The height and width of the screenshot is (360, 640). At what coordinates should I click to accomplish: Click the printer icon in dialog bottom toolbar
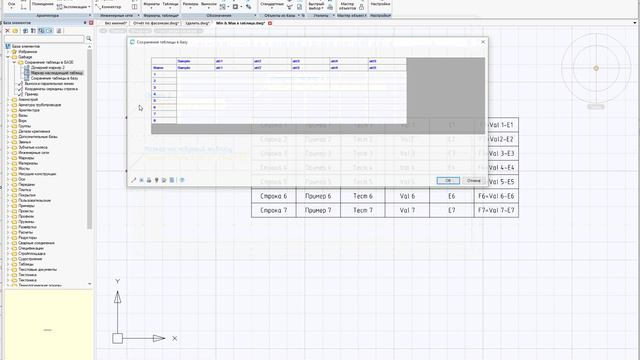(149, 180)
